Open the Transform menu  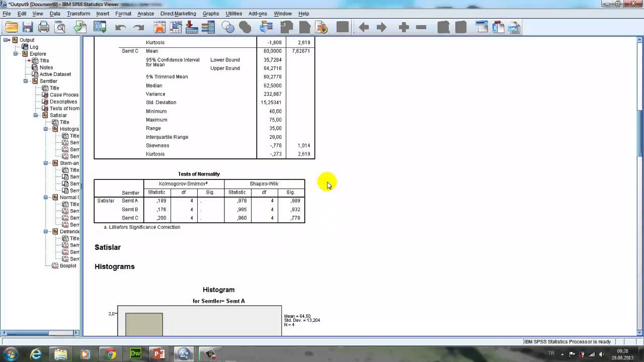tap(78, 14)
